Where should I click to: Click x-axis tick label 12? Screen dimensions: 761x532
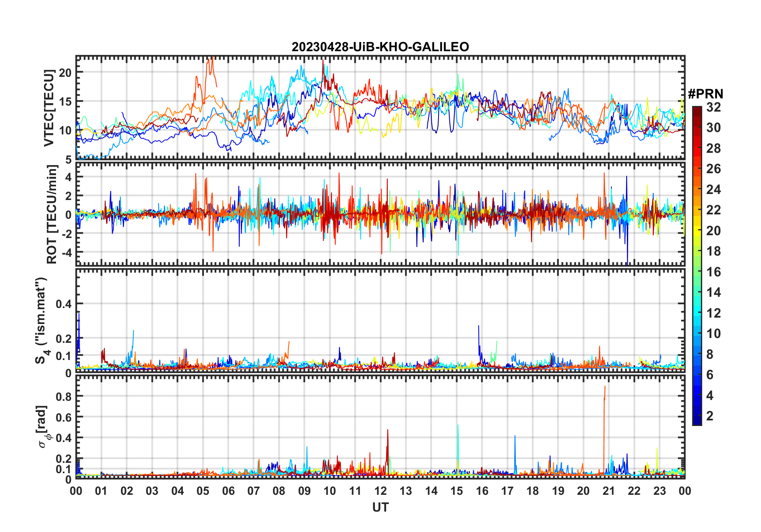[x=380, y=491]
